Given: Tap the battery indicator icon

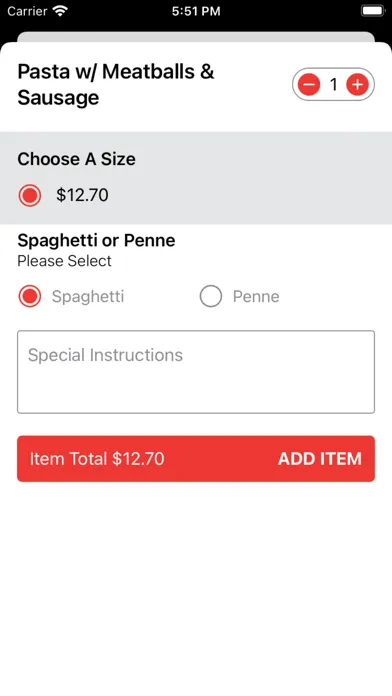Looking at the screenshot, I should (372, 11).
